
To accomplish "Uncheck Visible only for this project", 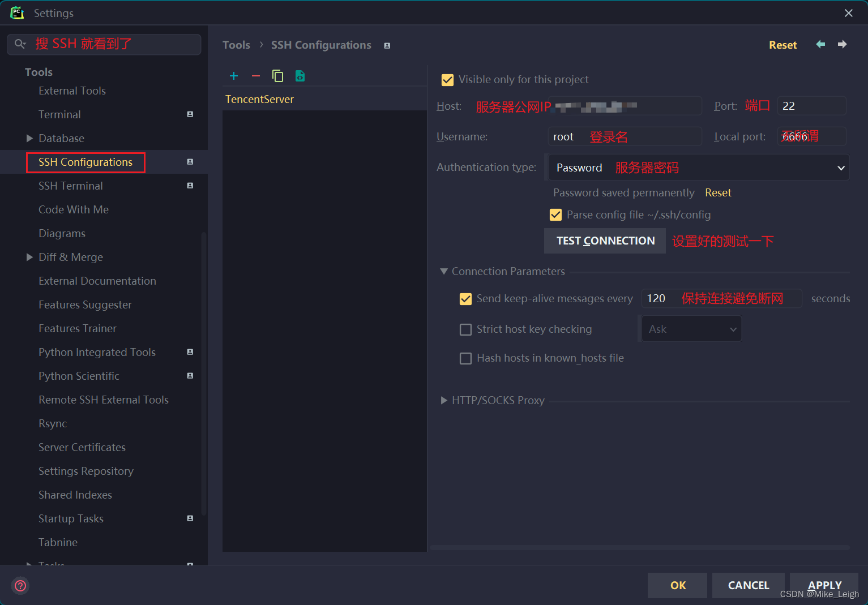I will pos(447,80).
